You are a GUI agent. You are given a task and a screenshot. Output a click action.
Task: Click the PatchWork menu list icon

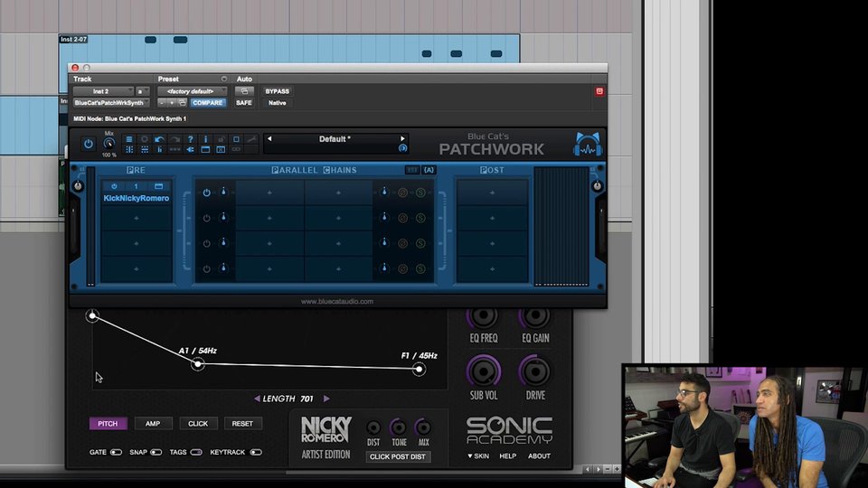point(129,139)
